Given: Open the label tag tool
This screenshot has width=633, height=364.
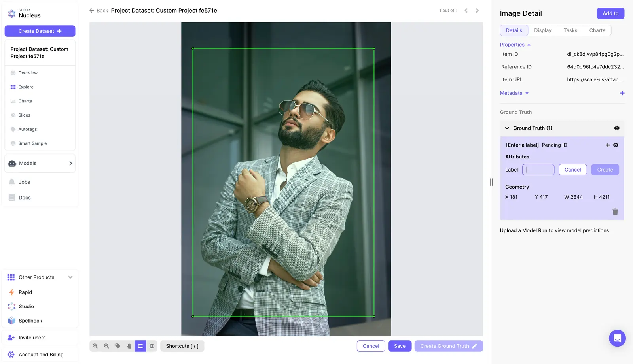Looking at the screenshot, I should 118,346.
